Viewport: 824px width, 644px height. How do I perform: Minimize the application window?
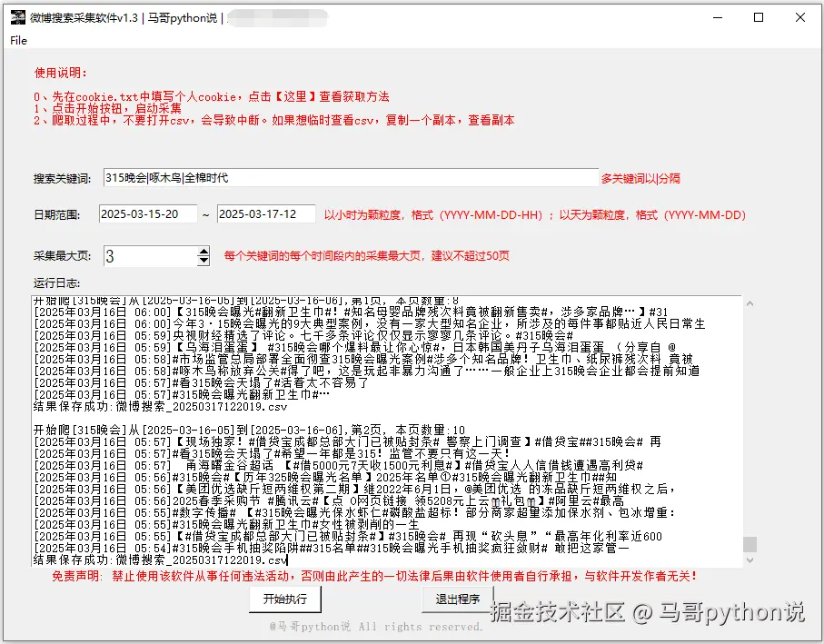(718, 18)
